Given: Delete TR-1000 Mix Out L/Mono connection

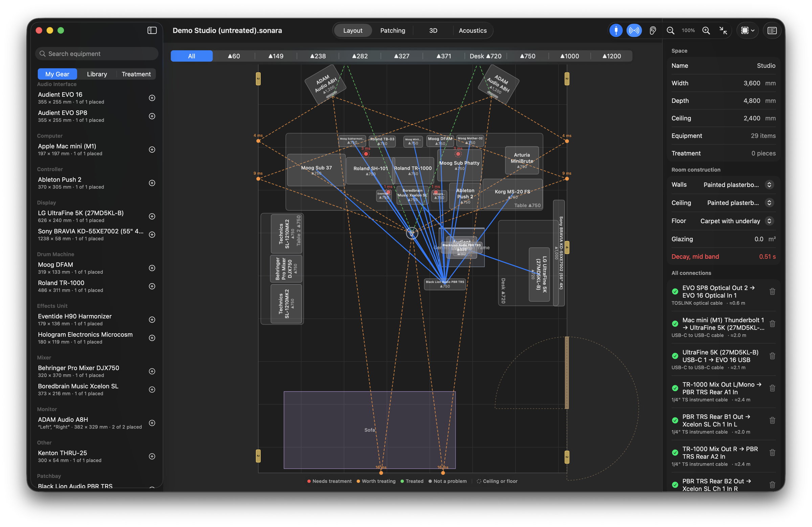Looking at the screenshot, I should [x=772, y=388].
